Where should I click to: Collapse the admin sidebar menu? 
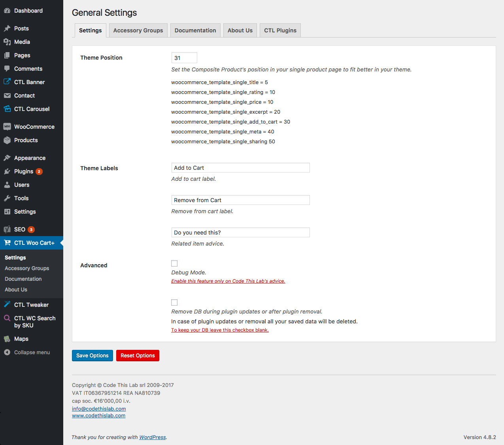pyautogui.click(x=27, y=352)
